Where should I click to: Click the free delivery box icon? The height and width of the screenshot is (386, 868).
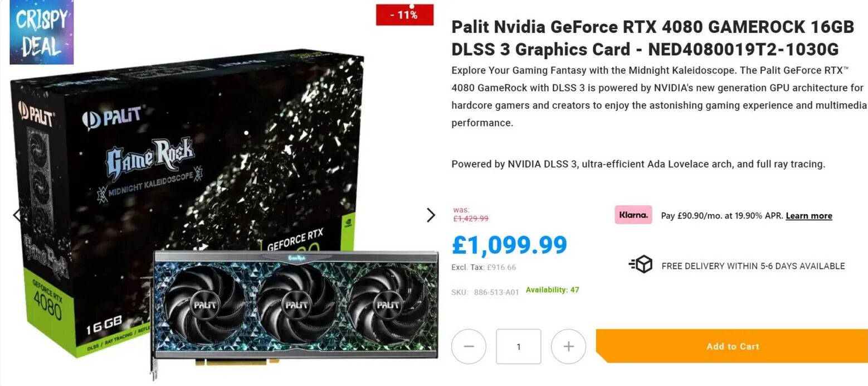point(641,264)
